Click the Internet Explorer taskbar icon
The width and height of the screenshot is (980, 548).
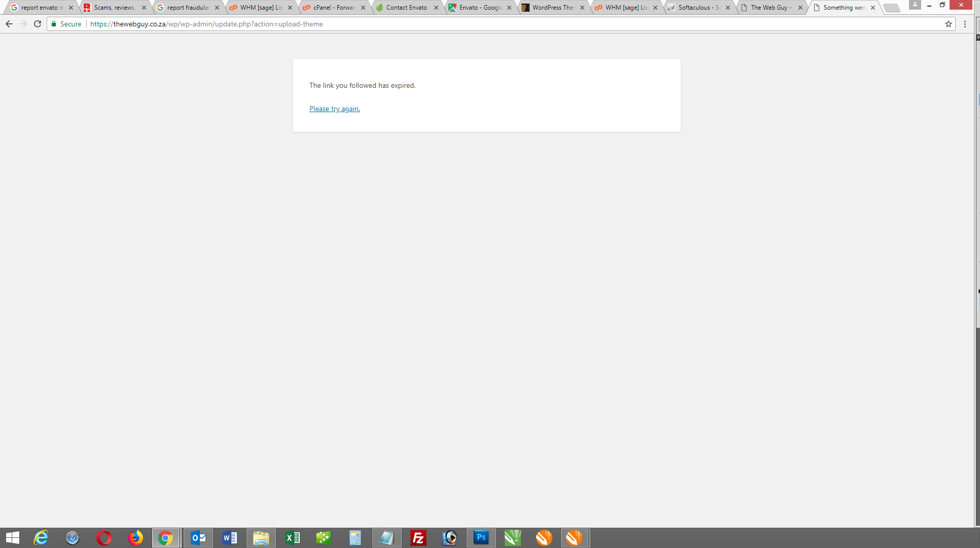click(x=42, y=538)
